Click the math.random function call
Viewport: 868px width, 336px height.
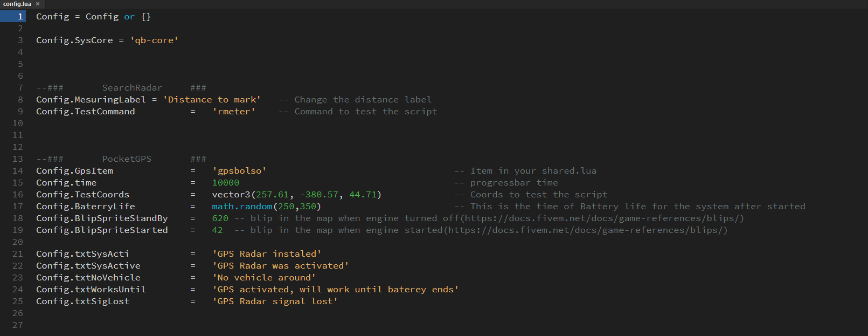pyautogui.click(x=267, y=206)
